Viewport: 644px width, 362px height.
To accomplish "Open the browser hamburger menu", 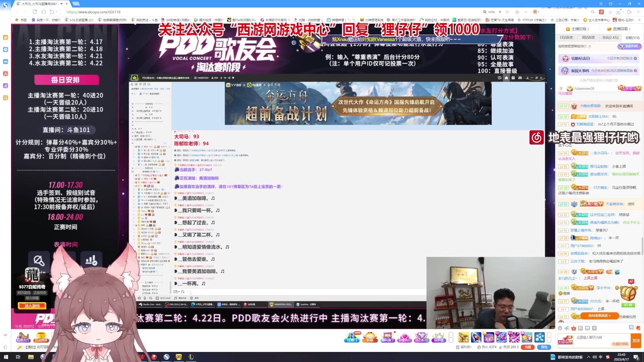I will pyautogui.click(x=601, y=4).
